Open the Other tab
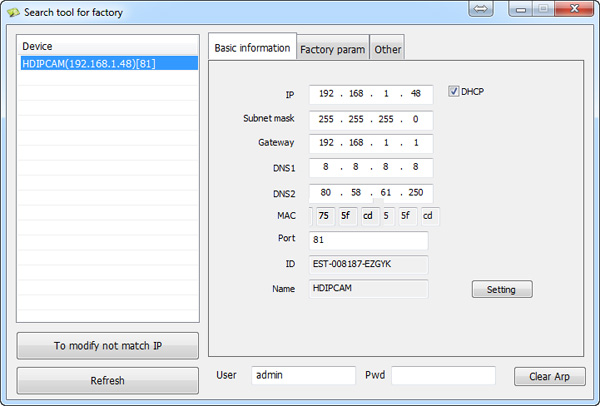 (387, 49)
